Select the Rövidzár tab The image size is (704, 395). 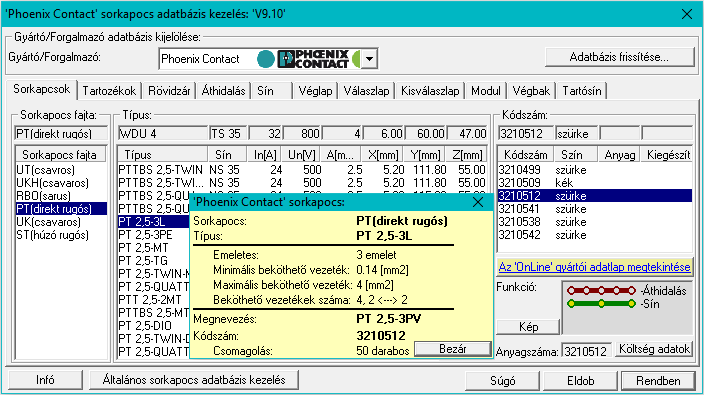(169, 91)
